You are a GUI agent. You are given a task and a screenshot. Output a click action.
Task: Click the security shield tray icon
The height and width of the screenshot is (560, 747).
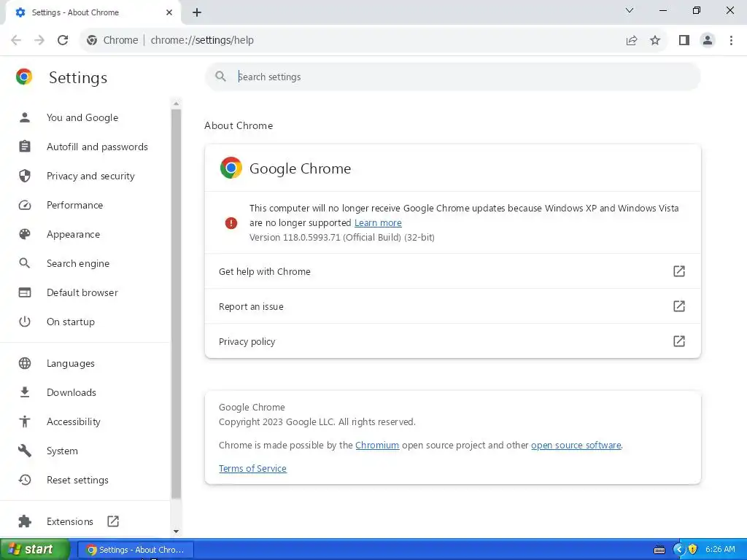tap(692, 549)
